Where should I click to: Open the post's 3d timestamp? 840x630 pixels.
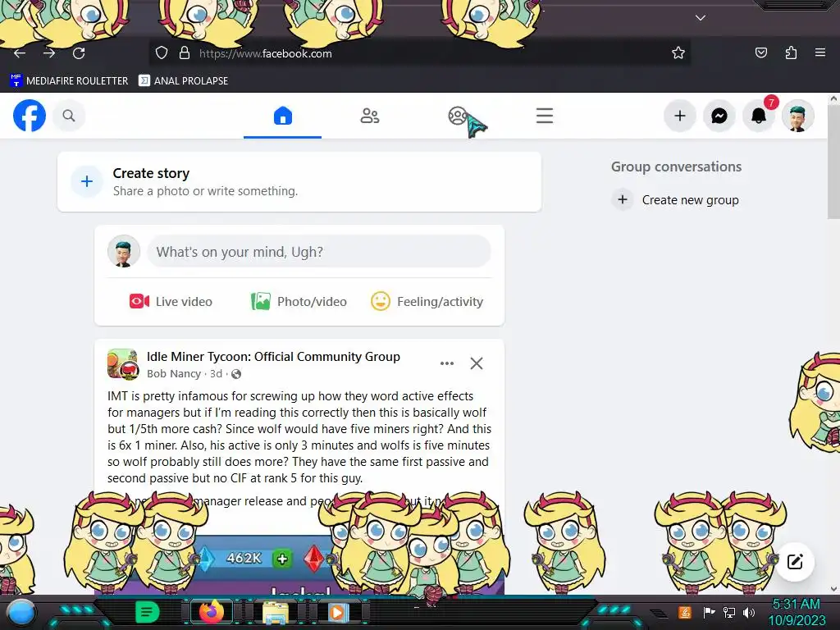[x=216, y=374]
